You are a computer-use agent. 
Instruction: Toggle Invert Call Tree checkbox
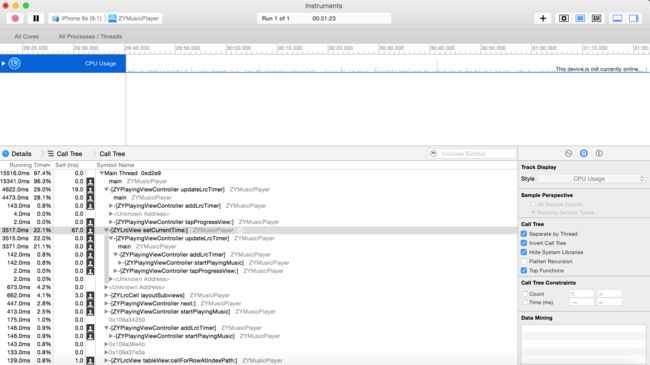(524, 243)
